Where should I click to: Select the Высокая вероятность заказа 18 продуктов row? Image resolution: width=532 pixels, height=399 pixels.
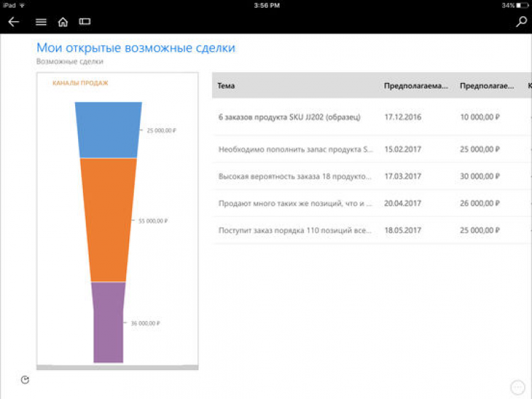pyautogui.click(x=295, y=176)
